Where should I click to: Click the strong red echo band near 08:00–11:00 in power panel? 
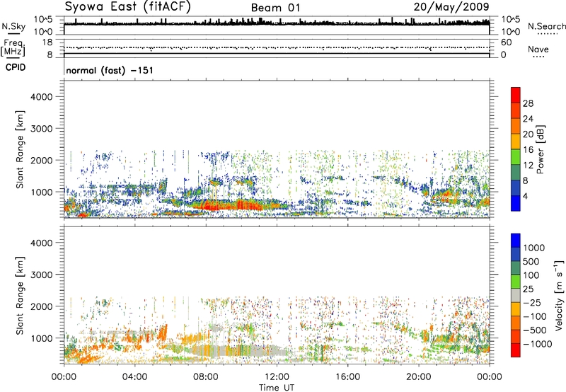click(x=227, y=206)
